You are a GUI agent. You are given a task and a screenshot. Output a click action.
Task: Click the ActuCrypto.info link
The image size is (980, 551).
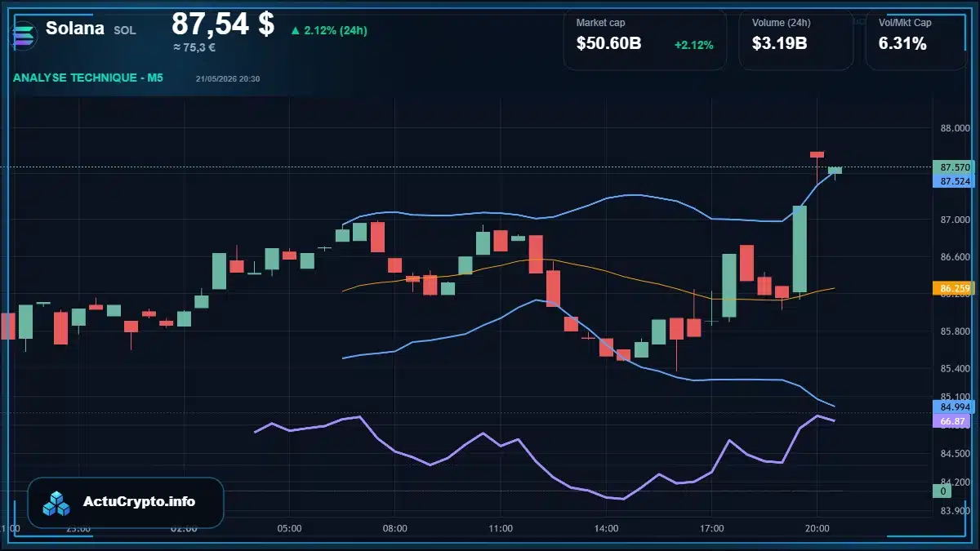click(139, 502)
